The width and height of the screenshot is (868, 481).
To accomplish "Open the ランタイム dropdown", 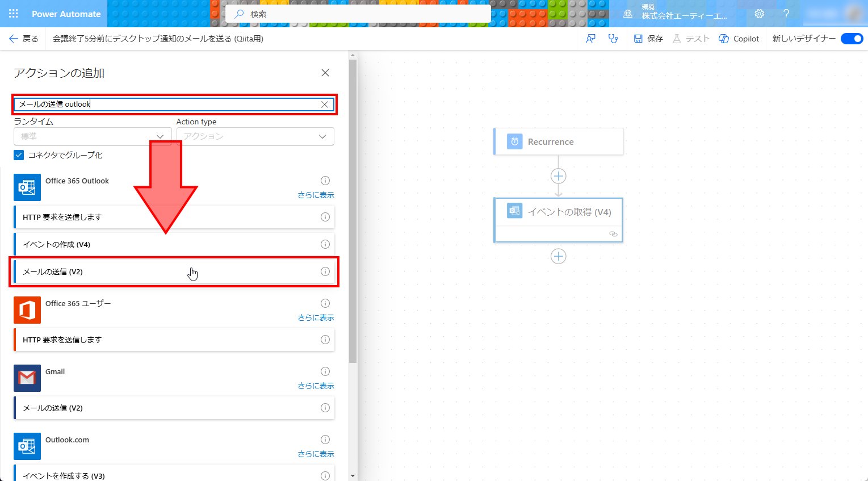I will tap(93, 136).
